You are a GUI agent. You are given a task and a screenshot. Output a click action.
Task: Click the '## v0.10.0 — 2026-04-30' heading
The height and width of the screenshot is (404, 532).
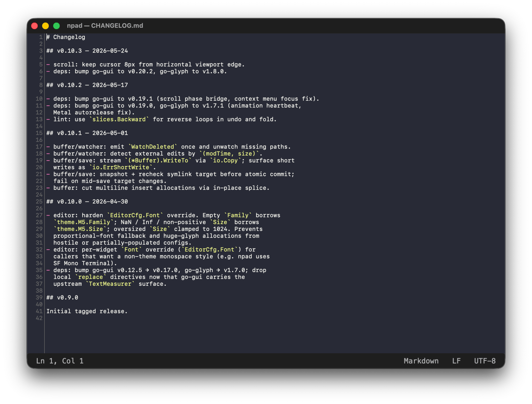[87, 202]
